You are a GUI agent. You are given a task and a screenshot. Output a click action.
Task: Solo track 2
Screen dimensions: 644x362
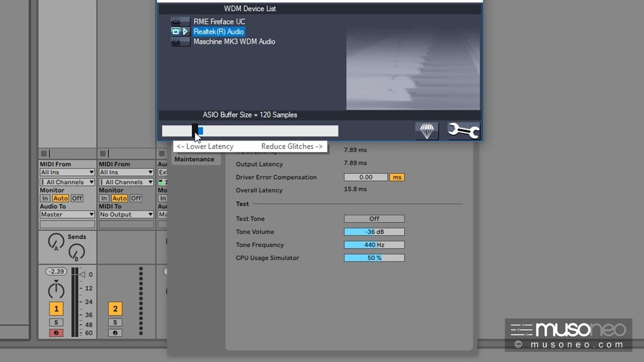tap(115, 322)
